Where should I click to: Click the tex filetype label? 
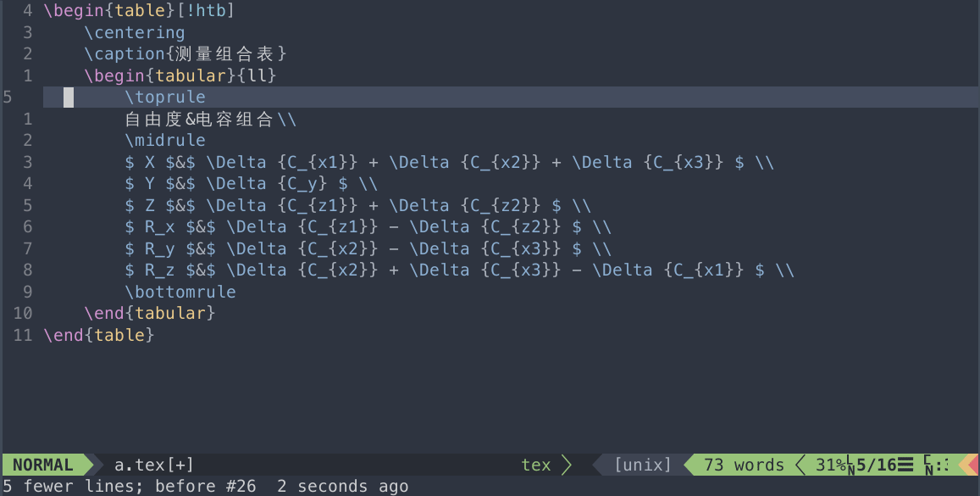[536, 465]
